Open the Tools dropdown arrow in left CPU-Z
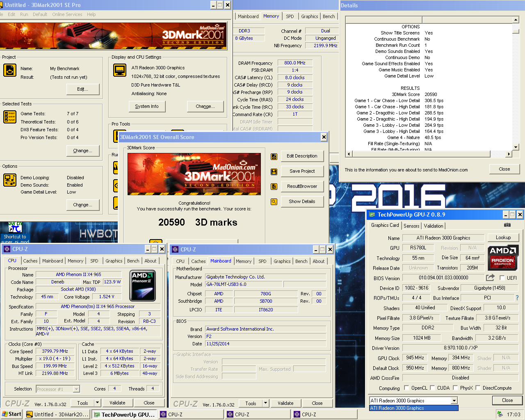 [97, 403]
